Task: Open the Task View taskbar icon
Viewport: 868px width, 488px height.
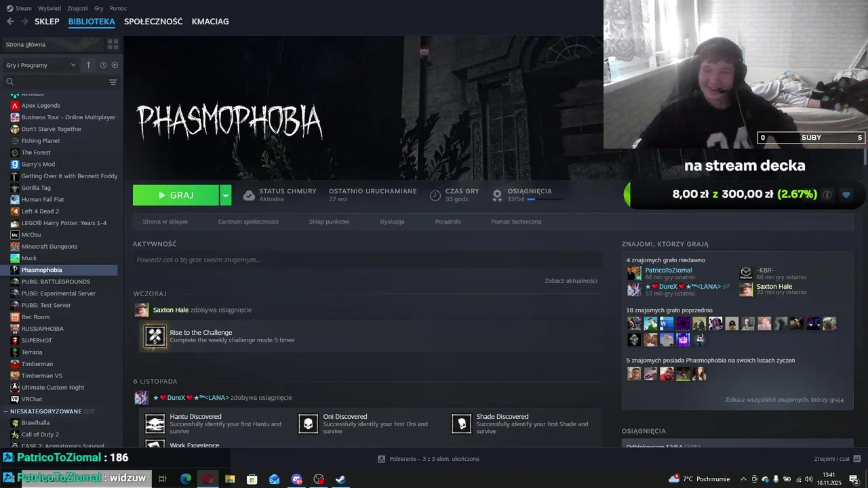Action: tap(163, 479)
